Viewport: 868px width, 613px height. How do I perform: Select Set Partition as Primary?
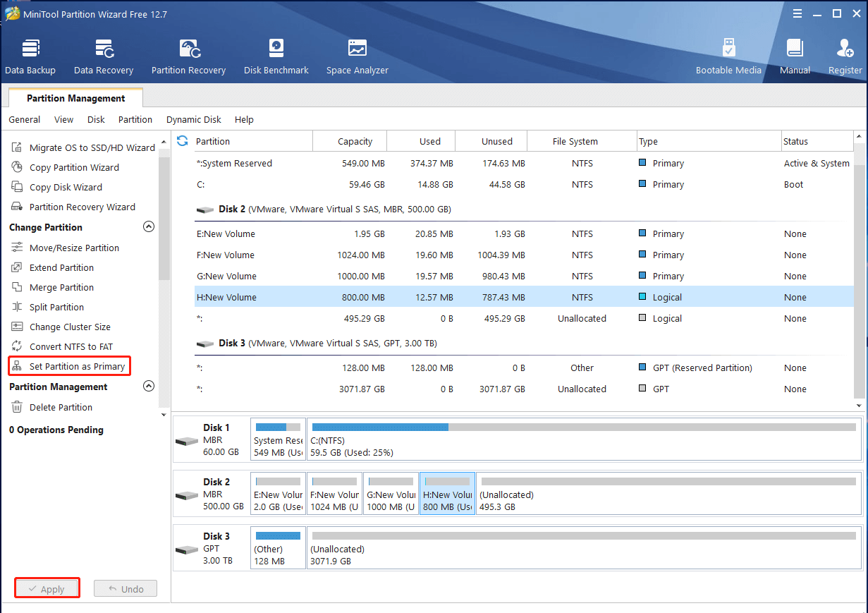(x=68, y=366)
